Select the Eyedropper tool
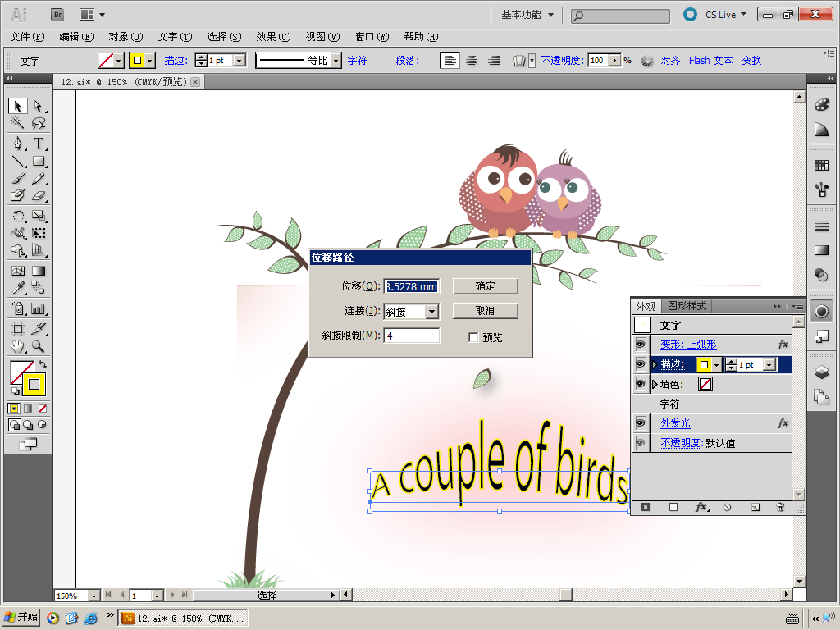The image size is (840, 630). pos(18,288)
